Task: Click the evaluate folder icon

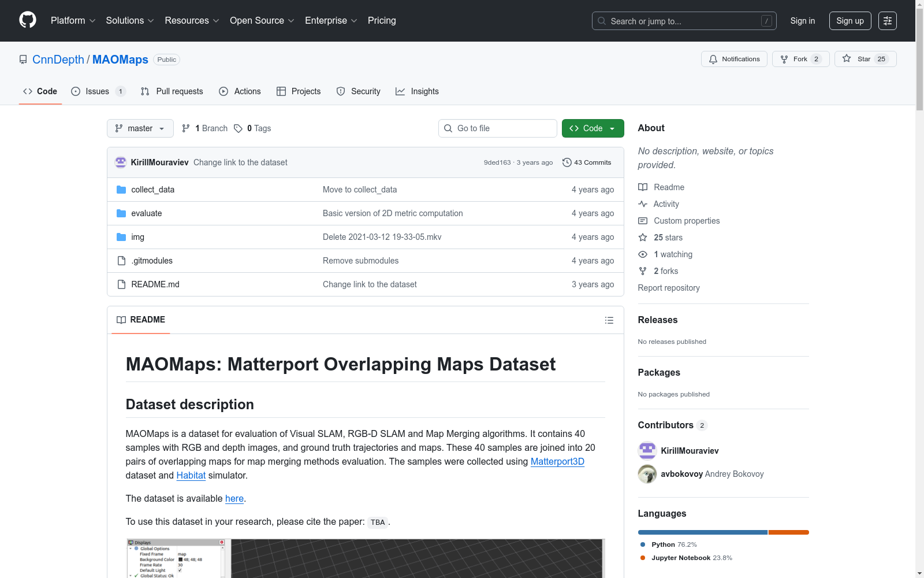Action: point(121,213)
